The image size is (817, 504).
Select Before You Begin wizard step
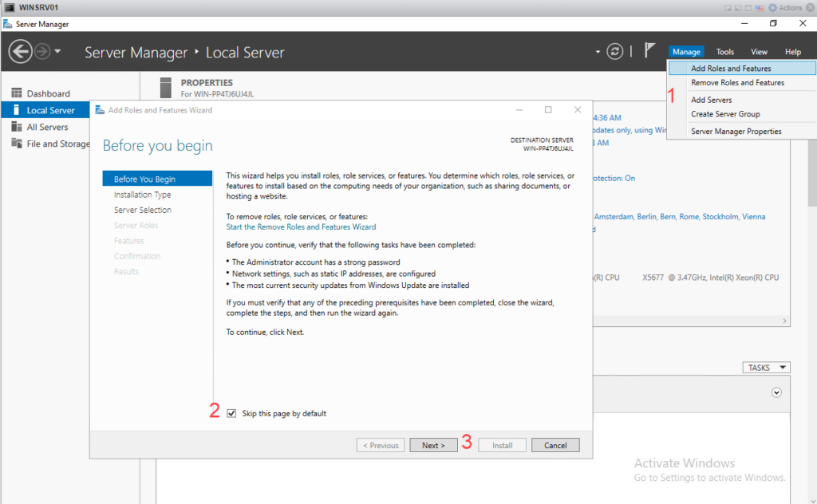click(157, 179)
